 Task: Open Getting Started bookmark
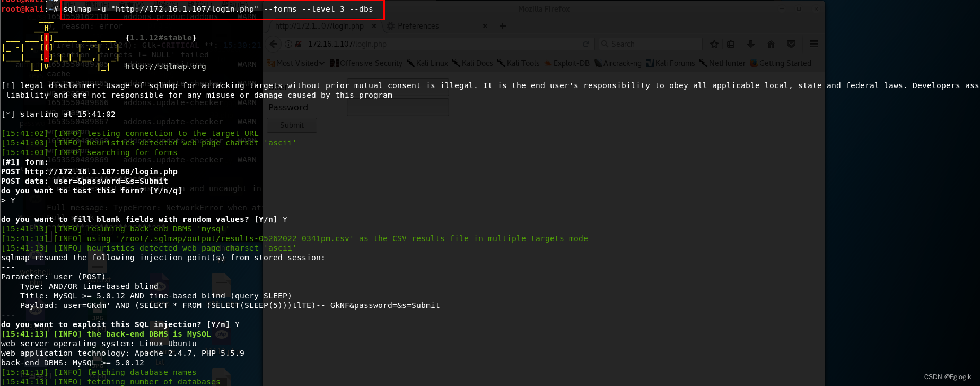(781, 63)
